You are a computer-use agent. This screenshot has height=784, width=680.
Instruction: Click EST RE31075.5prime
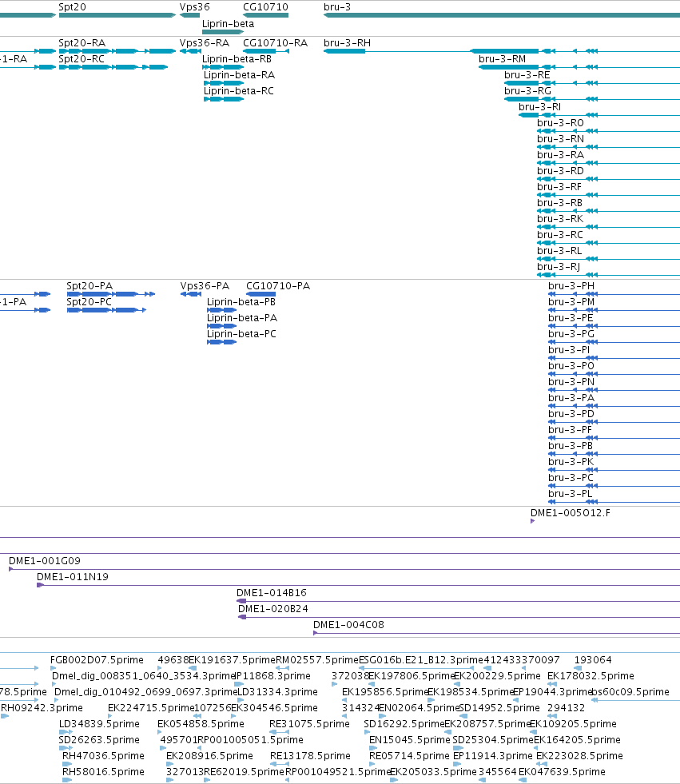pyautogui.click(x=309, y=723)
